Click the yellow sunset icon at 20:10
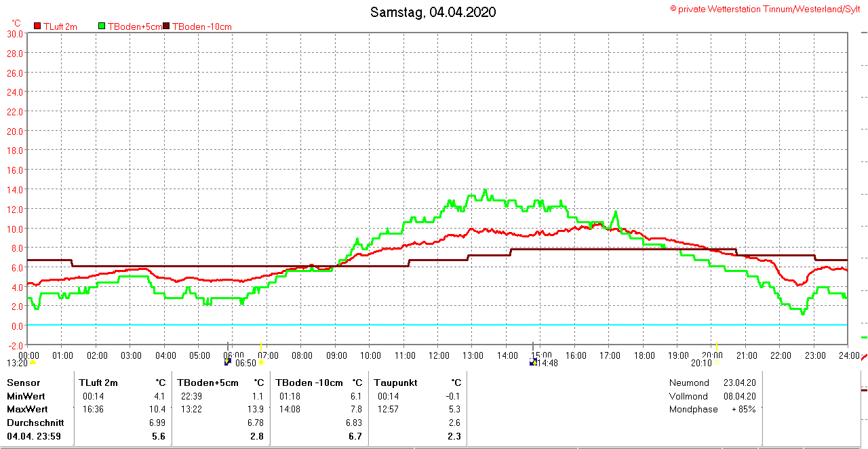The height and width of the screenshot is (449, 868). pyautogui.click(x=716, y=362)
